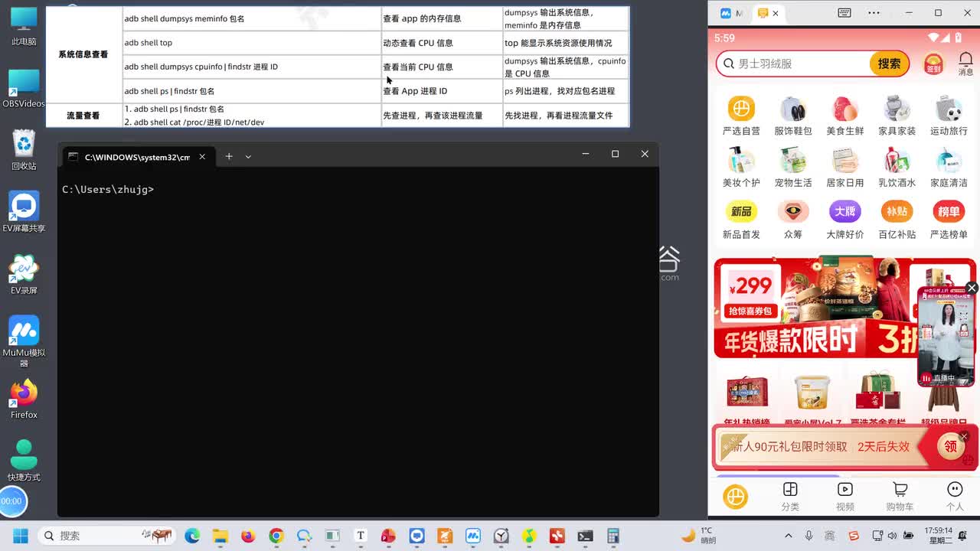Select the '系统信息查看' row header
980x551 pixels.
pyautogui.click(x=83, y=54)
